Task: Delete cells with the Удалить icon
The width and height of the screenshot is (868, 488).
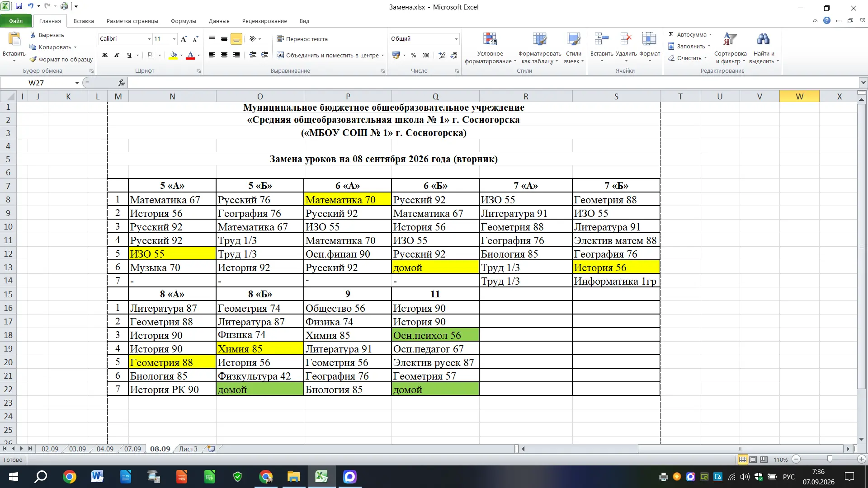Action: coord(626,39)
